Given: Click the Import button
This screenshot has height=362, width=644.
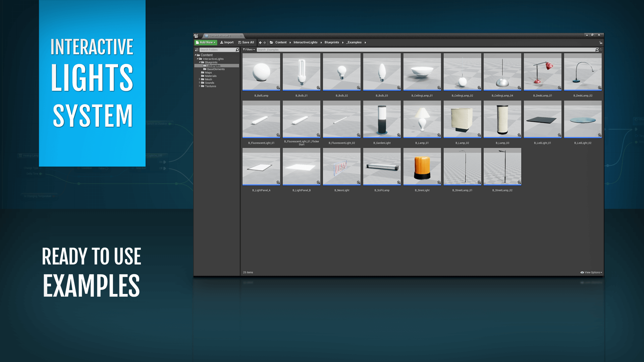Looking at the screenshot, I should 227,43.
